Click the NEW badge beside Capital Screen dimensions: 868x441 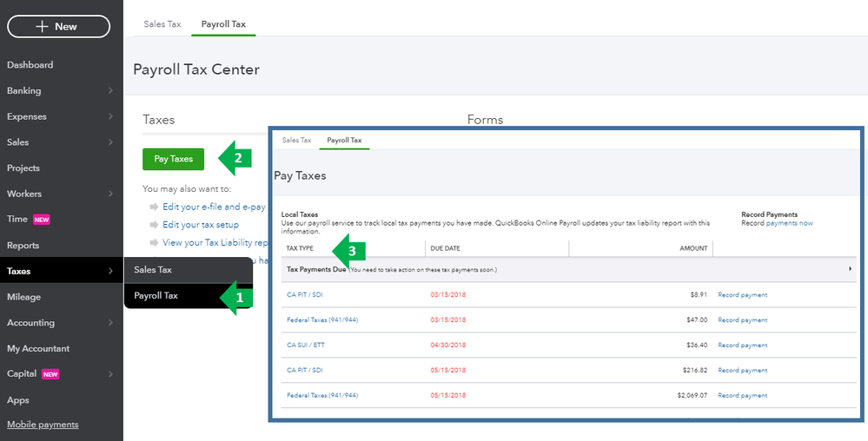pyautogui.click(x=50, y=375)
